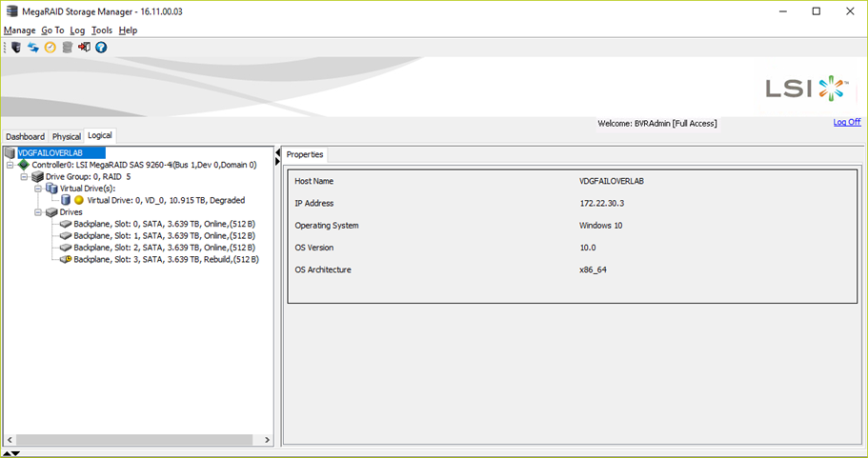Click the green Controller0 diamond icon
This screenshot has width=868, height=458.
pos(24,165)
